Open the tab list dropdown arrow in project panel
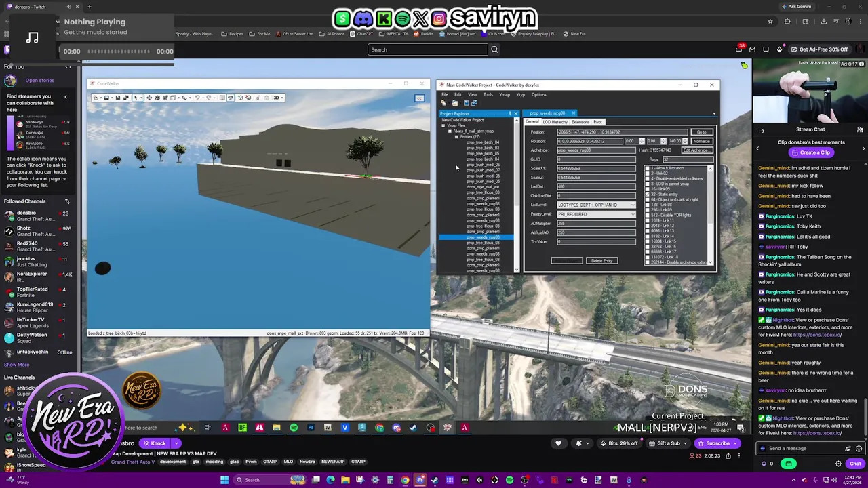 tap(714, 114)
